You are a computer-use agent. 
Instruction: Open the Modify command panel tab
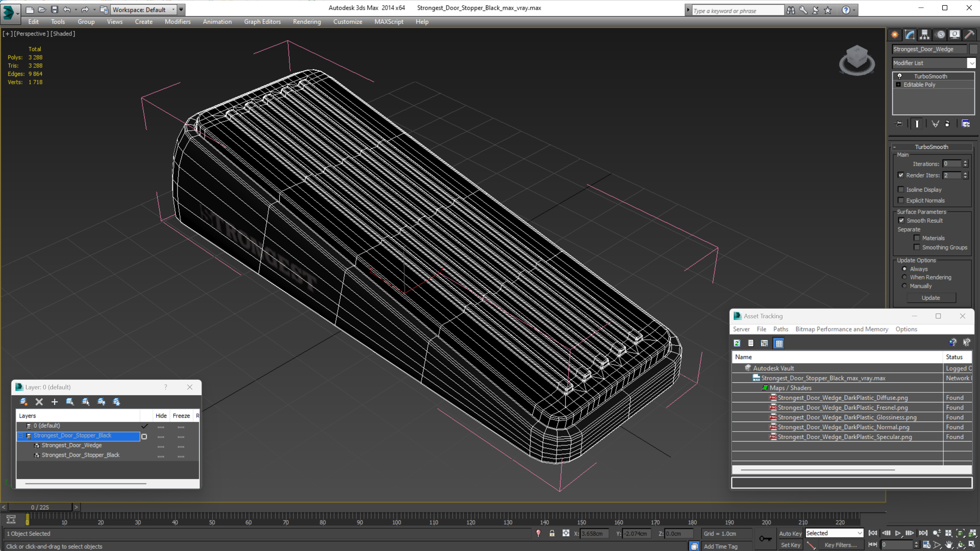coord(910,35)
